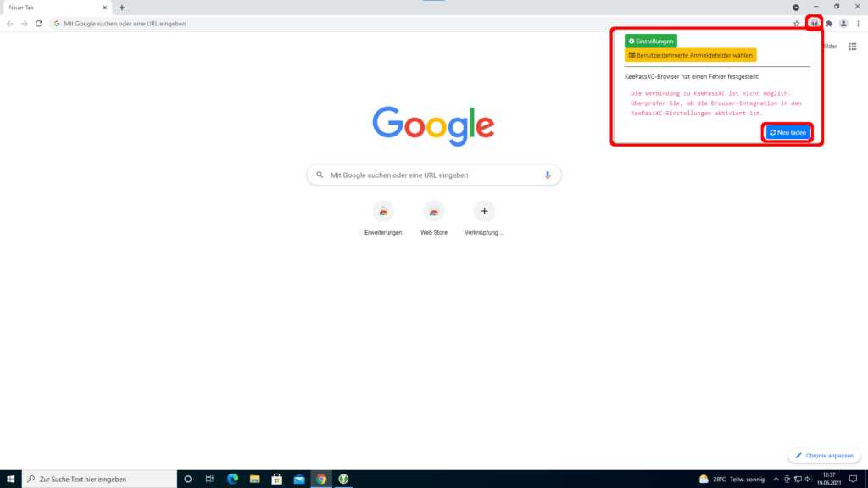The width and height of the screenshot is (868, 488).
Task: Open the KeePassXC taskbar icon
Action: (343, 480)
